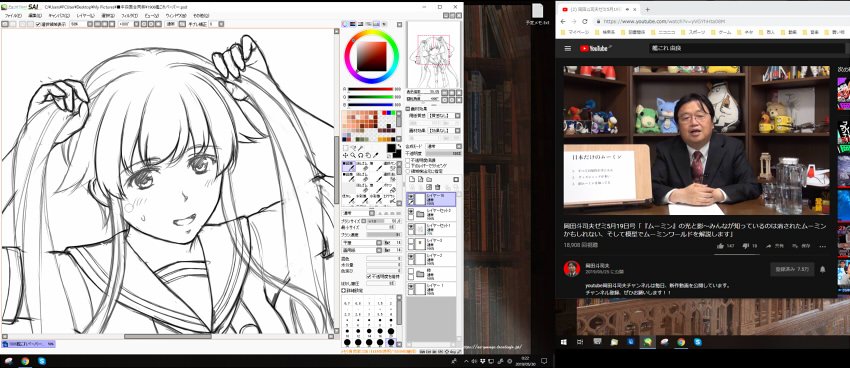The width and height of the screenshot is (850, 368).
Task: Toggle the 選択範囲表示 checkbox in toolbar
Action: click(38, 24)
